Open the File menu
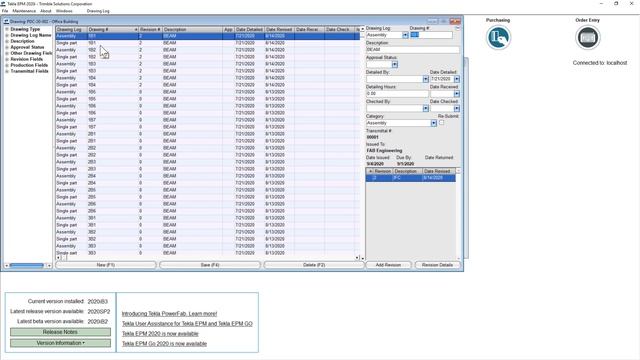 click(x=5, y=11)
